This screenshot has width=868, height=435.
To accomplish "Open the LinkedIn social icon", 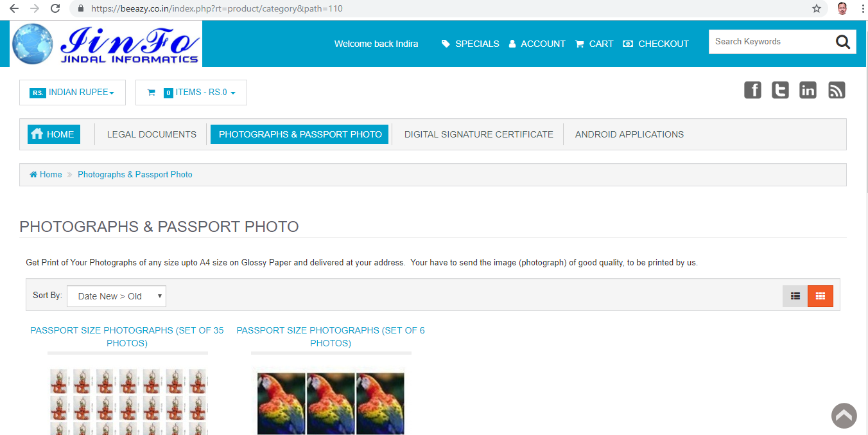I will click(x=808, y=91).
